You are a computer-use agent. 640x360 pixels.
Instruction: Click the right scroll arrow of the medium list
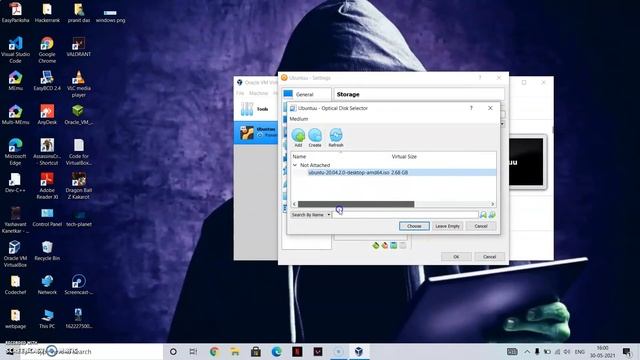(x=493, y=204)
